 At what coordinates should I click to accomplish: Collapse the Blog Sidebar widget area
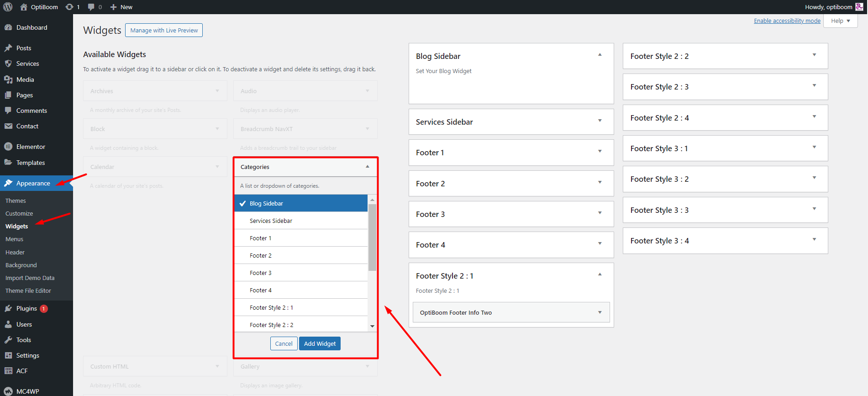600,55
